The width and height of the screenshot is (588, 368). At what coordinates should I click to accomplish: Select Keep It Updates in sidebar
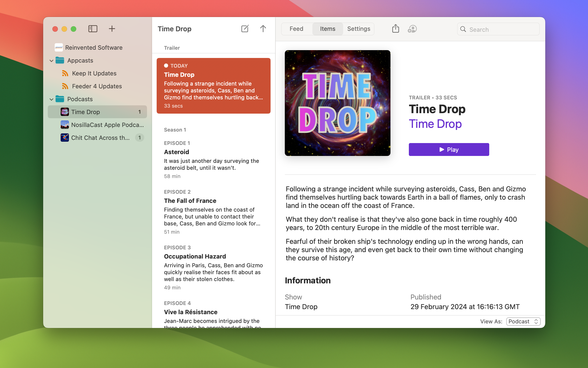coord(97,73)
